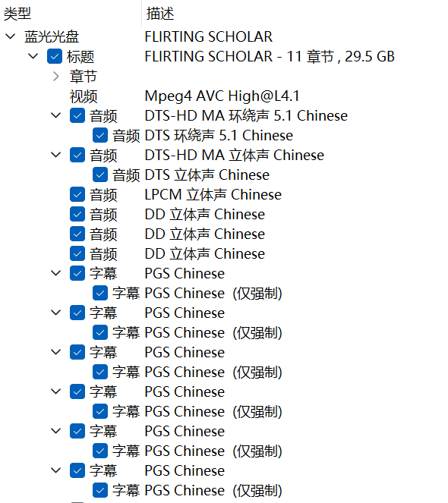Disable the last DD 立体声 Chinese audio track

77,253
